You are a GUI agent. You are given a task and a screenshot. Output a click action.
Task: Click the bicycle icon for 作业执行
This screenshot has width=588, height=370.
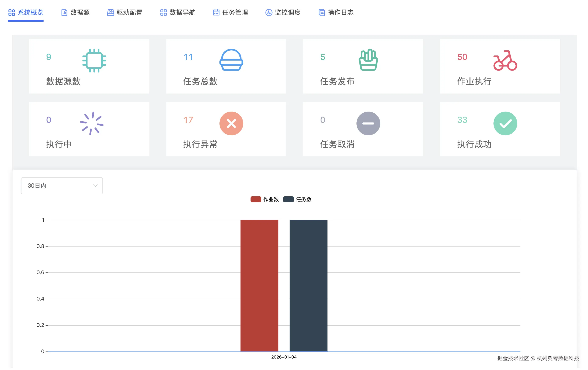tap(505, 61)
